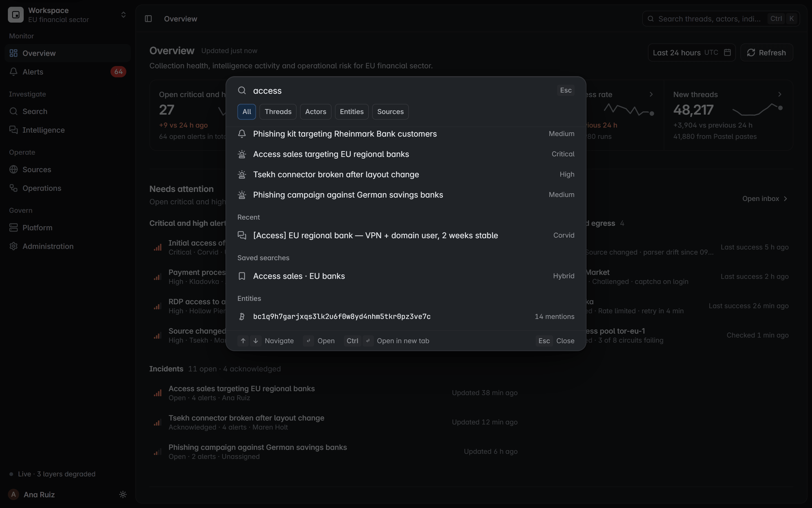Click the bell icon of Phishing kit result
Viewport: 812px width, 508px height.
[x=242, y=134]
